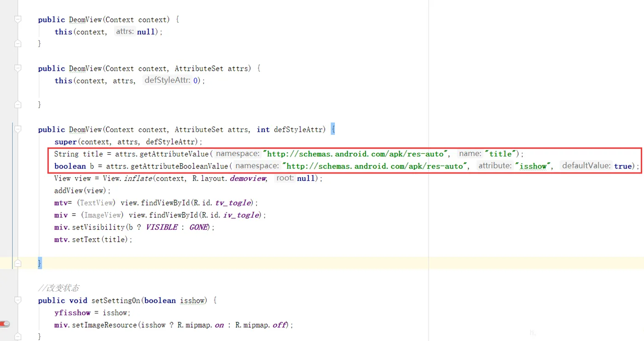Click the root parameter hint in View.inflate
This screenshot has width=644, height=341.
pos(285,178)
